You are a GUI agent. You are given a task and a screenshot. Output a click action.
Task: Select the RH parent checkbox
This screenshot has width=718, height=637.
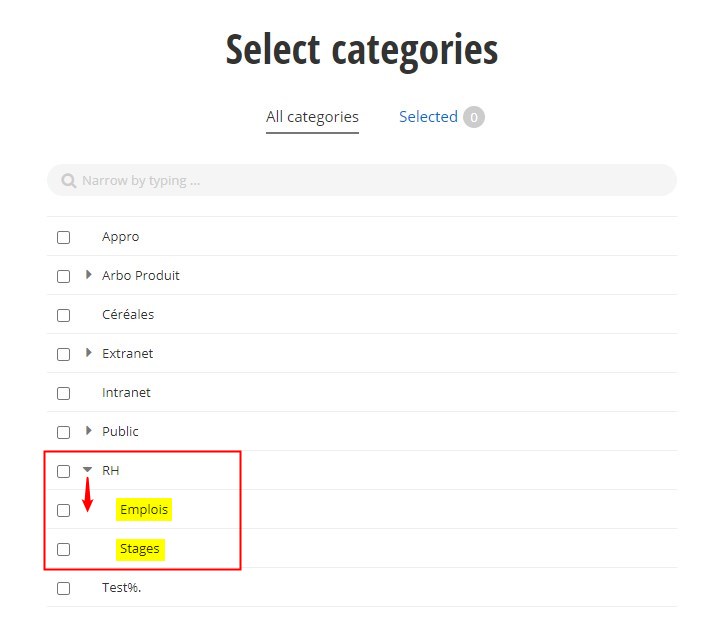coord(63,471)
